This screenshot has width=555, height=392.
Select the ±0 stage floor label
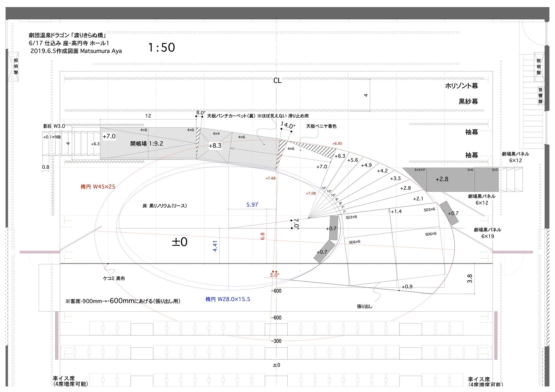[180, 242]
